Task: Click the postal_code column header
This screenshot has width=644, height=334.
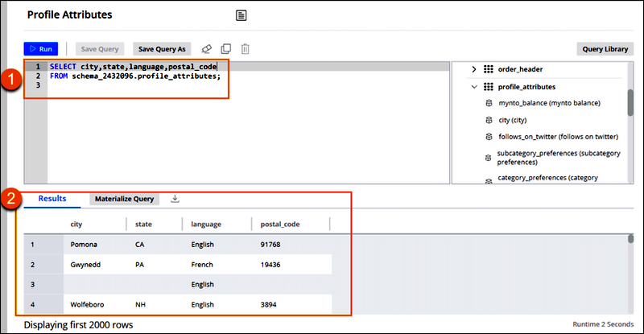Action: [280, 225]
